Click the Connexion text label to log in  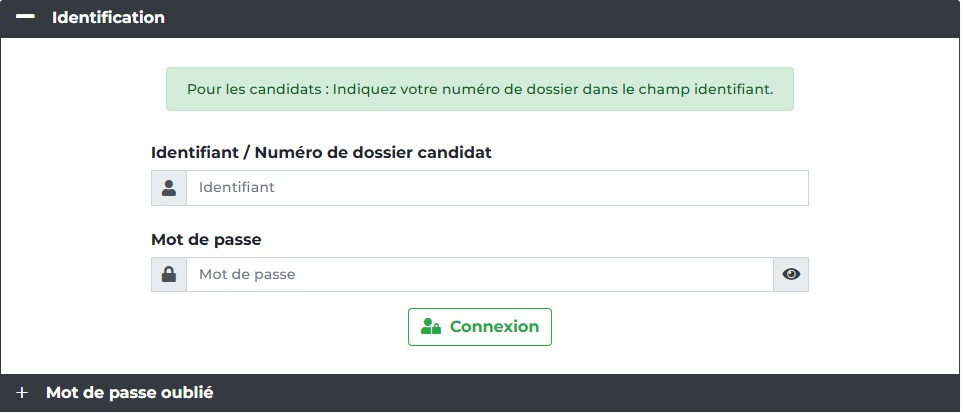pos(494,327)
